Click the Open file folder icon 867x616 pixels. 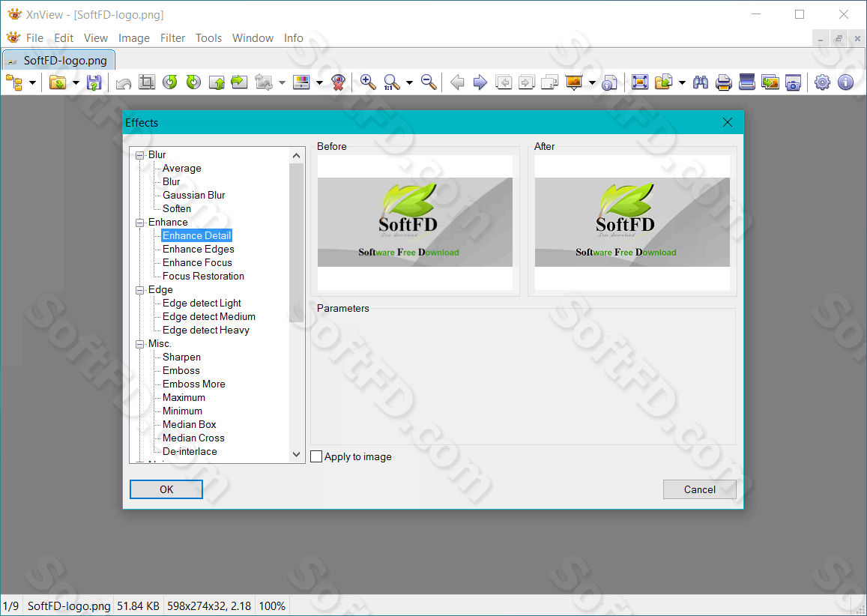point(58,83)
